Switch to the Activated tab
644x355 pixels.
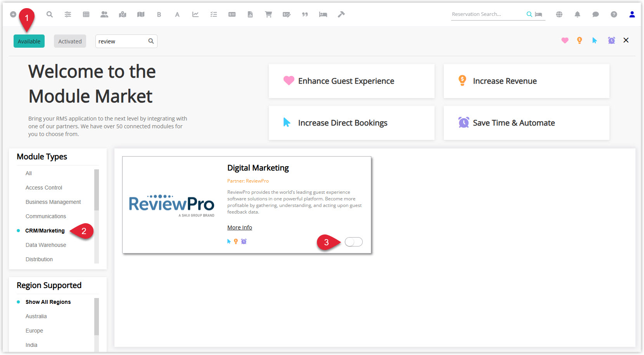pyautogui.click(x=70, y=41)
